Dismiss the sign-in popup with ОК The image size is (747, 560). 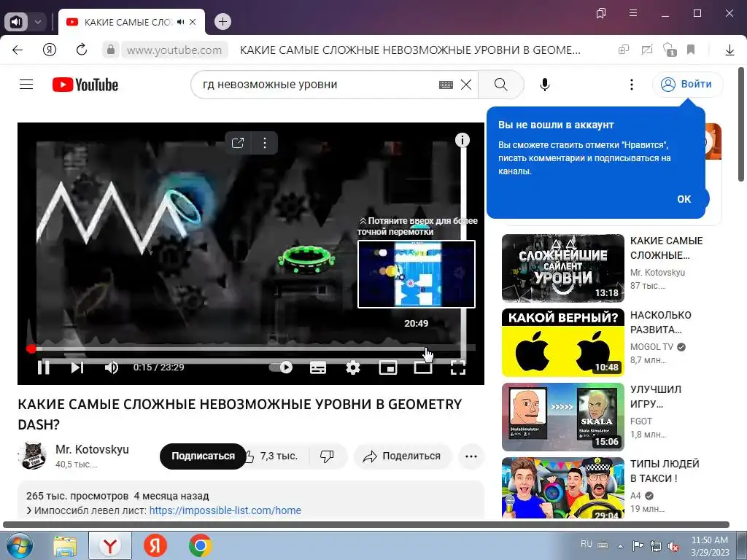pos(684,199)
